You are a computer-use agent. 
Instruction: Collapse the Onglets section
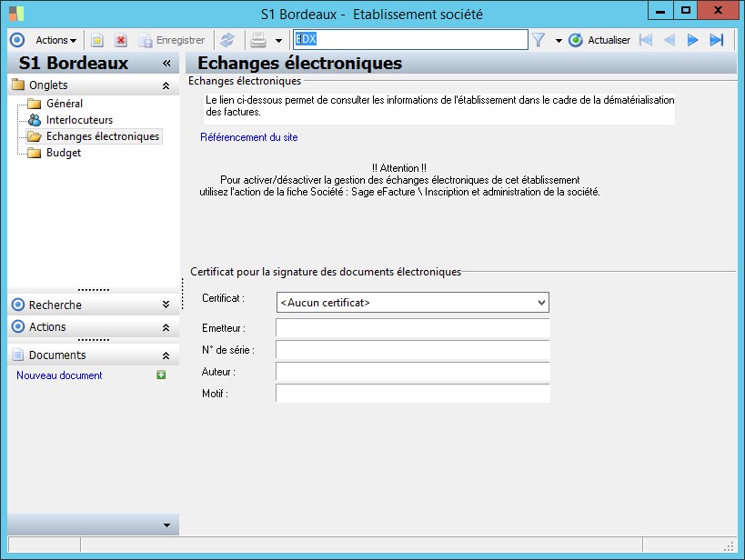[x=166, y=85]
